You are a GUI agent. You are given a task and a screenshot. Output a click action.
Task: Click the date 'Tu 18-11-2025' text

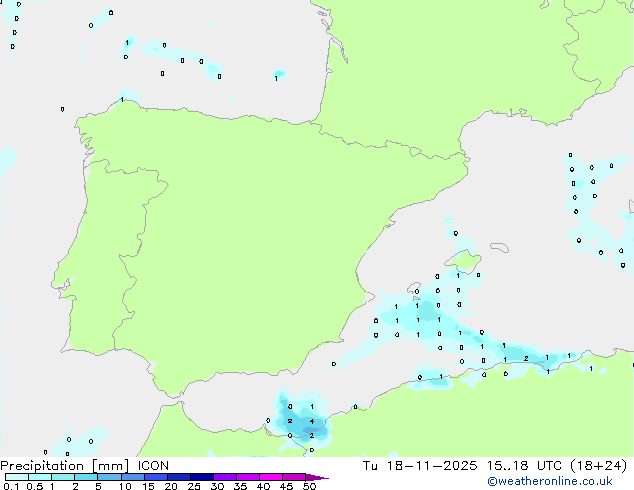(x=420, y=466)
